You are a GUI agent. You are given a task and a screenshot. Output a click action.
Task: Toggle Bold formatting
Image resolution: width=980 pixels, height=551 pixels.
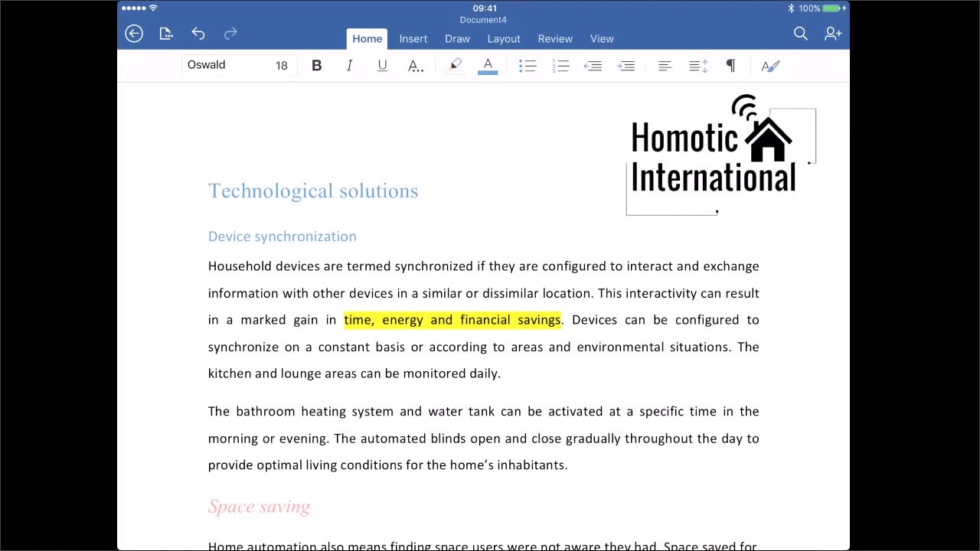tap(316, 66)
